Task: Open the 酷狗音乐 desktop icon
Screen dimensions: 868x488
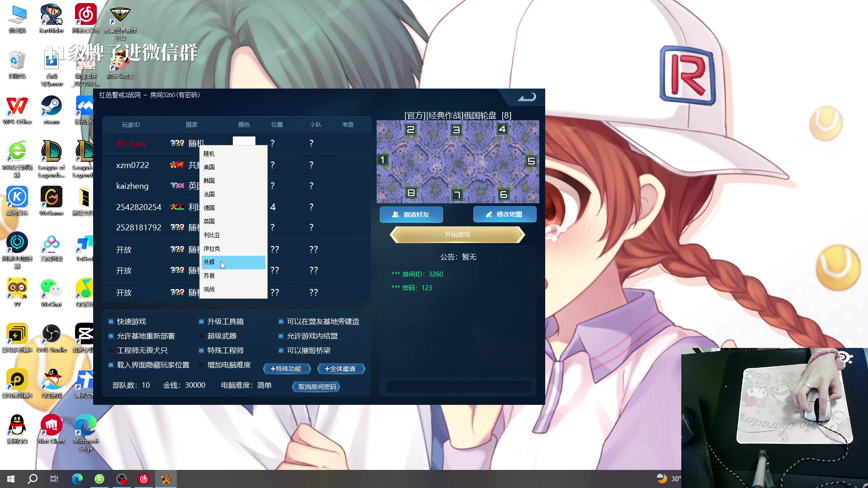Action: pyautogui.click(x=17, y=201)
